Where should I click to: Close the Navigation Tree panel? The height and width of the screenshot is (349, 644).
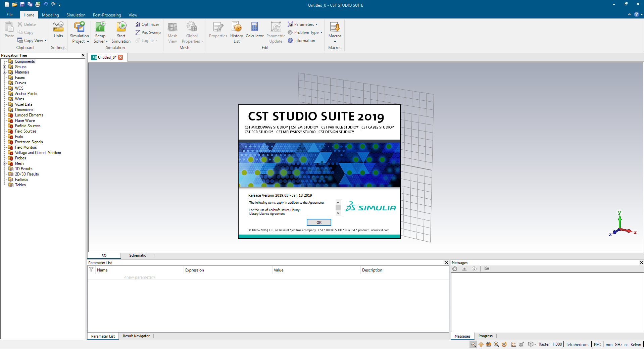tap(83, 55)
